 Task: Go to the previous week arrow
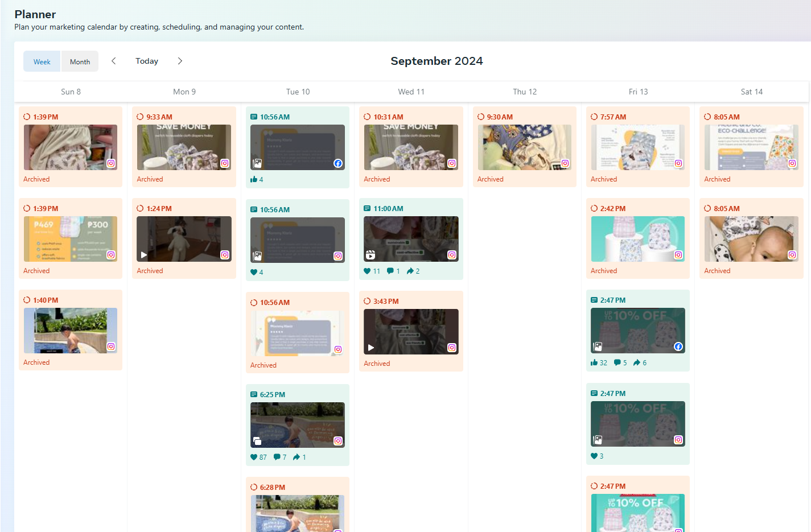(x=114, y=61)
